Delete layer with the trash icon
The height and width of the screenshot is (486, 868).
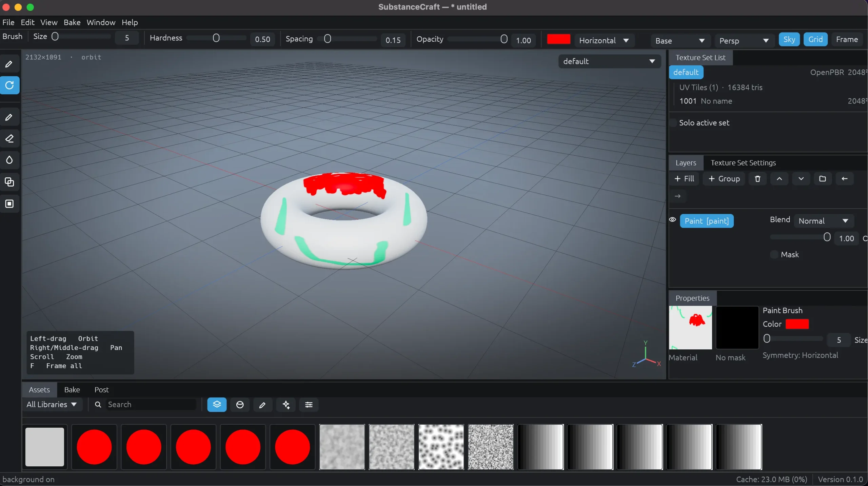[757, 179]
